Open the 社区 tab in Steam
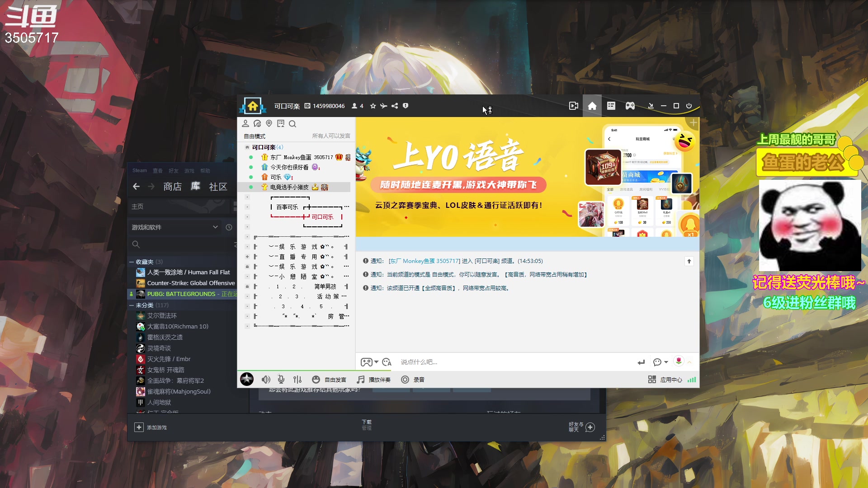 coord(218,187)
